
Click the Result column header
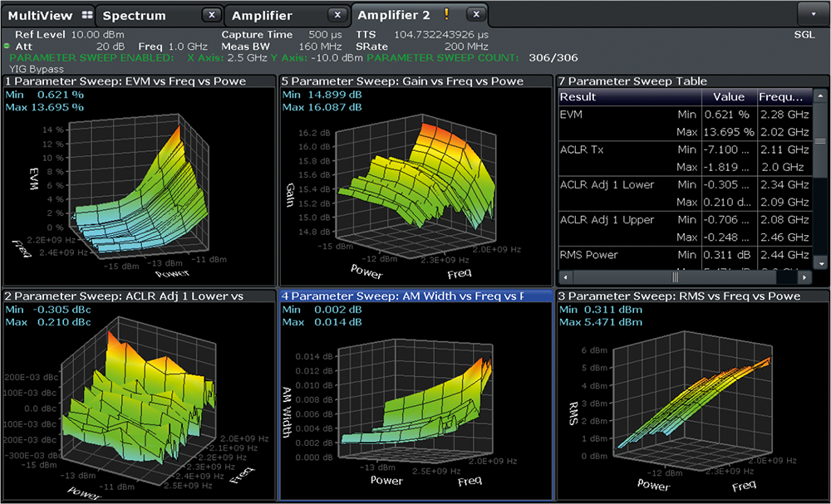(x=578, y=96)
